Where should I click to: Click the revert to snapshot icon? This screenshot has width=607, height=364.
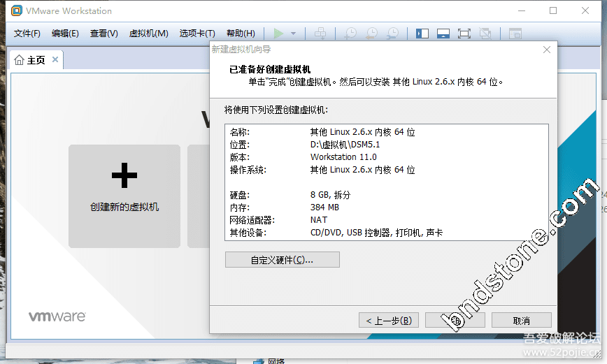371,34
